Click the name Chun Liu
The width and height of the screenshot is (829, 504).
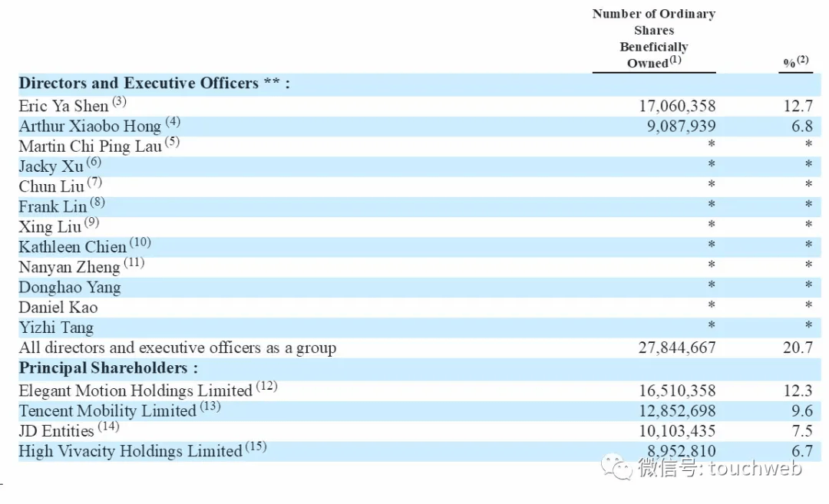pyautogui.click(x=51, y=186)
